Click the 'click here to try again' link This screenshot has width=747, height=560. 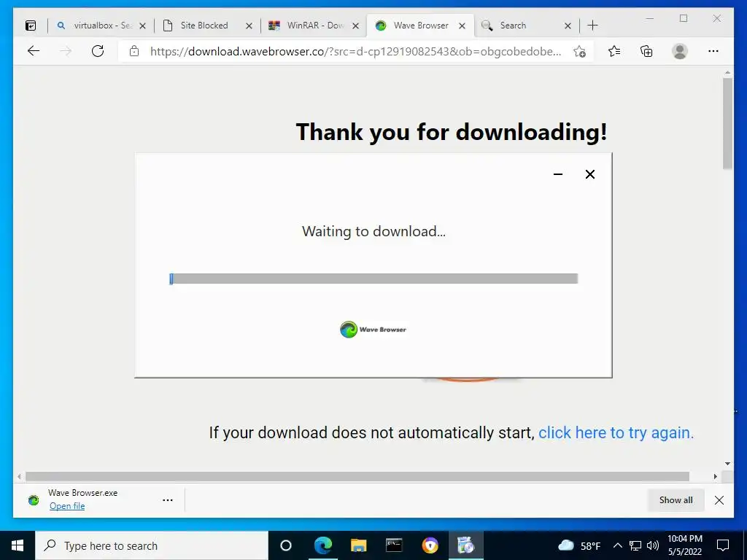click(616, 432)
